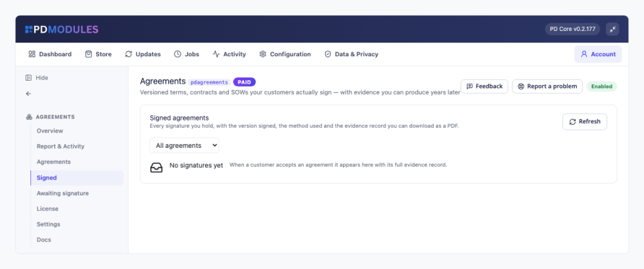Click the Jobs clock icon
This screenshot has width=644, height=269.
pyautogui.click(x=178, y=54)
